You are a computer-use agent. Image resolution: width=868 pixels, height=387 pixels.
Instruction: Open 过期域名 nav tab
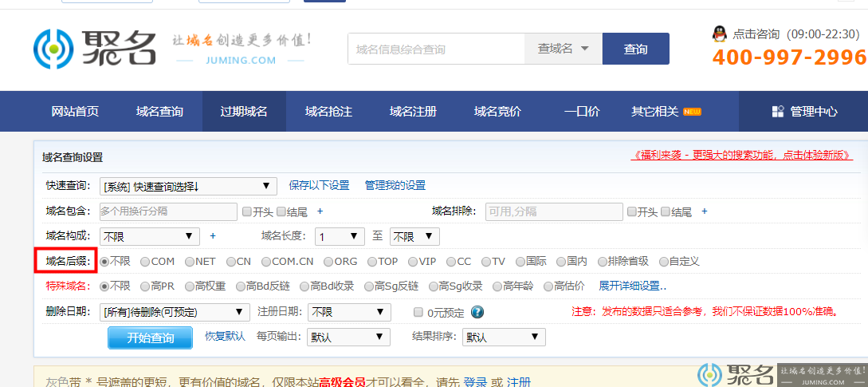click(244, 112)
